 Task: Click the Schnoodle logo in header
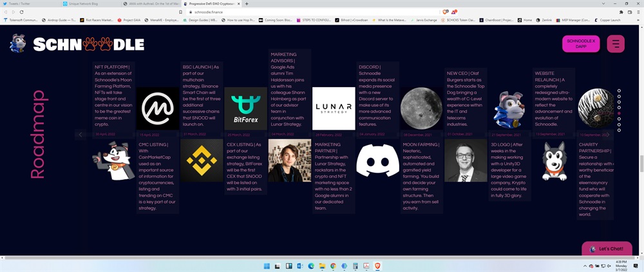point(77,44)
